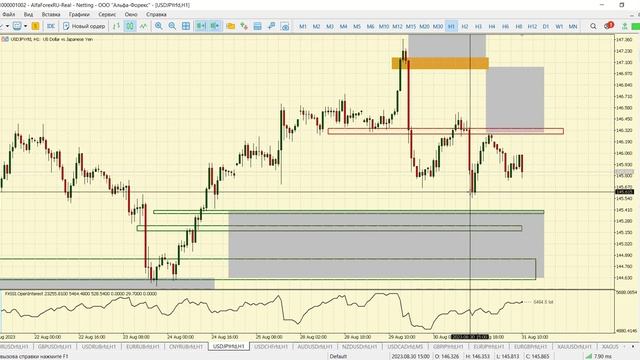Select H4 timeframe

click(x=492, y=26)
